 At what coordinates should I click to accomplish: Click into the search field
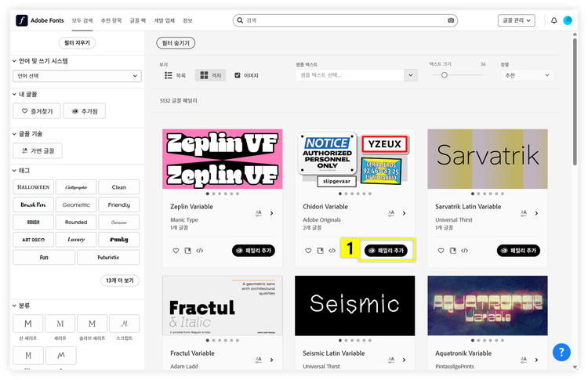coord(344,20)
